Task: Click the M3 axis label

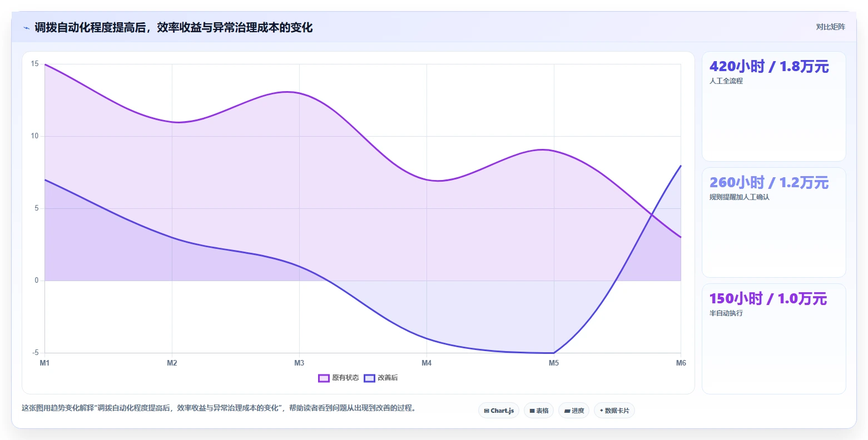Action: click(x=299, y=363)
